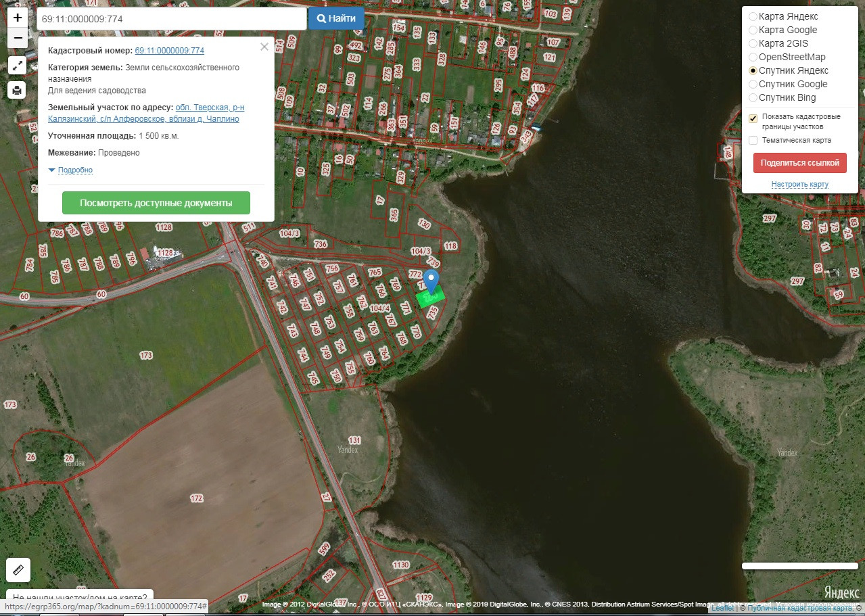Screen dimensions: 865x616
Task: Click parcel labeled 59 at right
Action: 839,294
